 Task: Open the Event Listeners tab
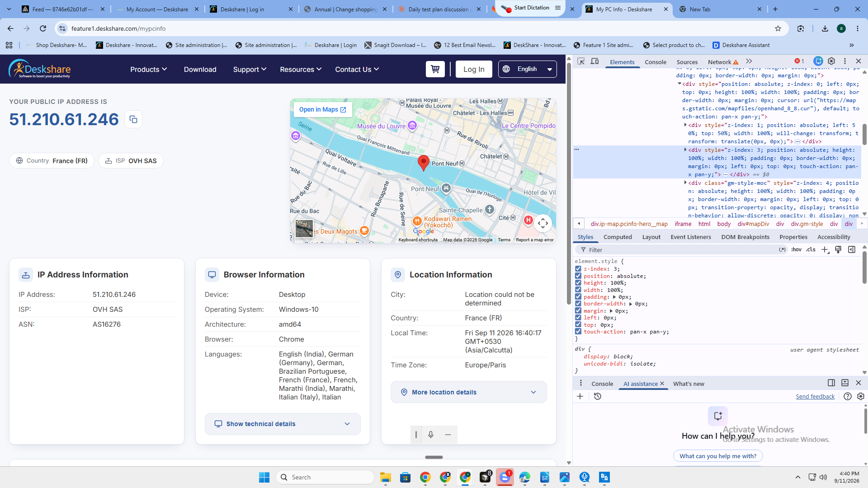tap(690, 237)
